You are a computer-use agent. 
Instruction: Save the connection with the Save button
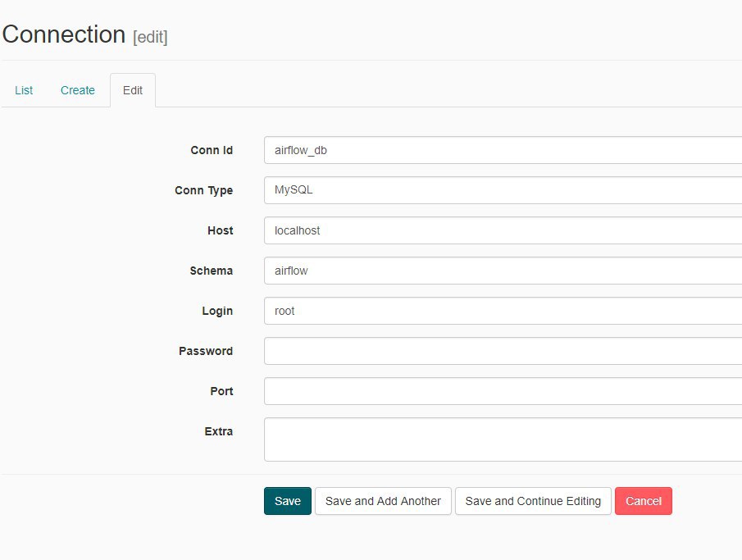pos(288,501)
